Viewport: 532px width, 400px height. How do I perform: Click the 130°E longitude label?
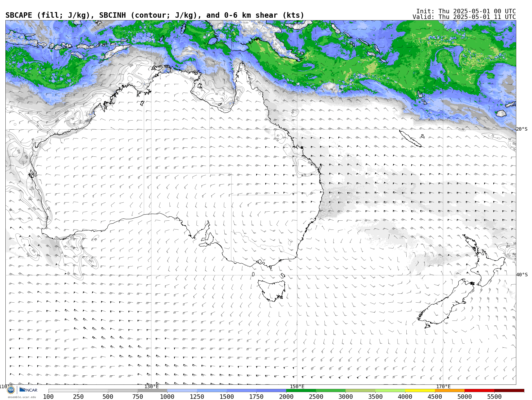tap(151, 386)
